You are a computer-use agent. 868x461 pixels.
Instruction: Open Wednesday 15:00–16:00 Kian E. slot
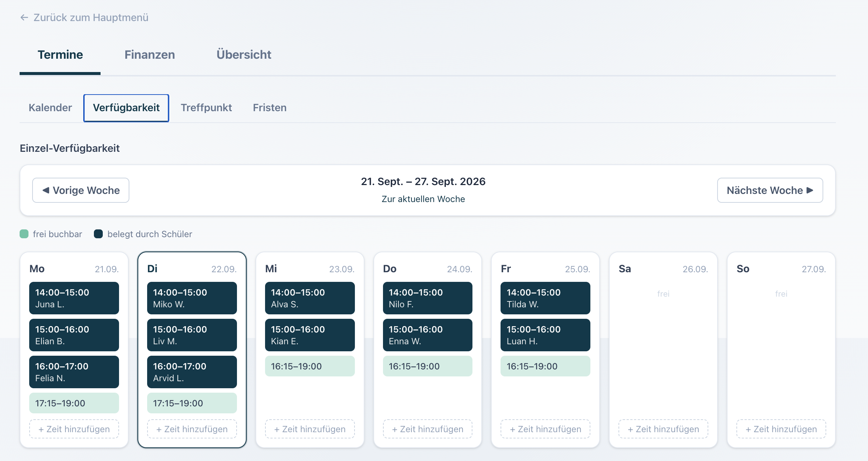coord(310,335)
